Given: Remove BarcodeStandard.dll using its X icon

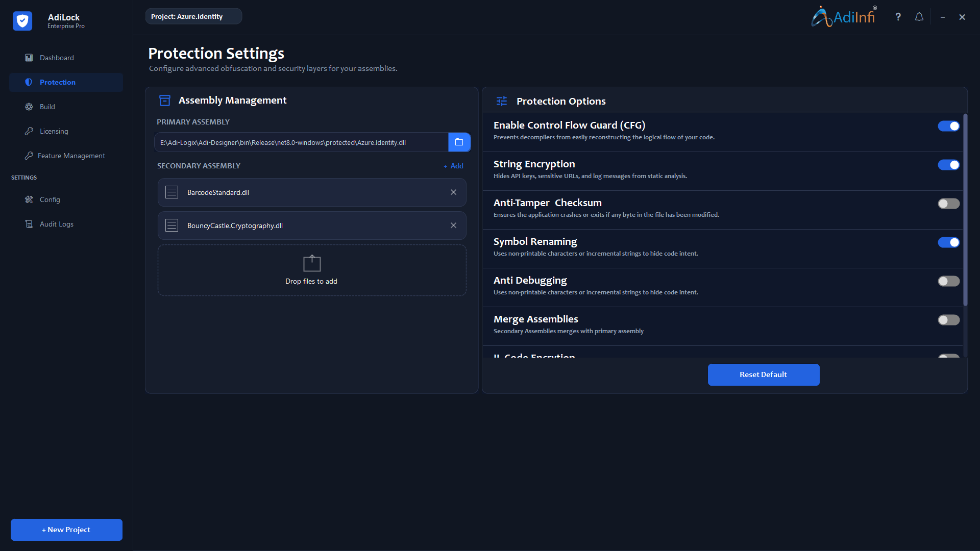Looking at the screenshot, I should pyautogui.click(x=453, y=192).
